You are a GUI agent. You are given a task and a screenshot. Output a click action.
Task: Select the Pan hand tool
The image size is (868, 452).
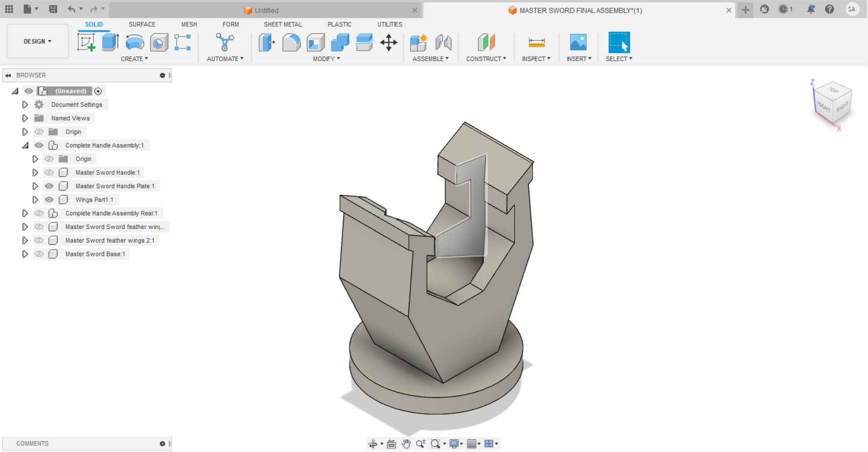(406, 444)
